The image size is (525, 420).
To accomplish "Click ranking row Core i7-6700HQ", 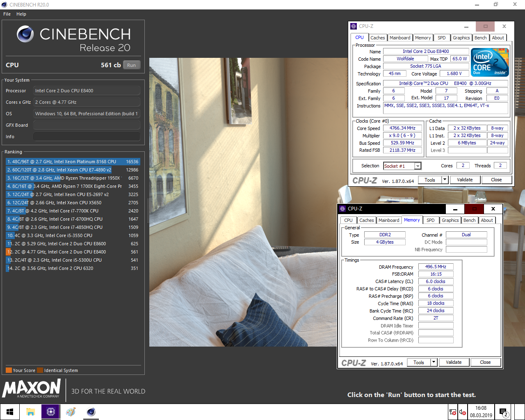I will point(73,219).
